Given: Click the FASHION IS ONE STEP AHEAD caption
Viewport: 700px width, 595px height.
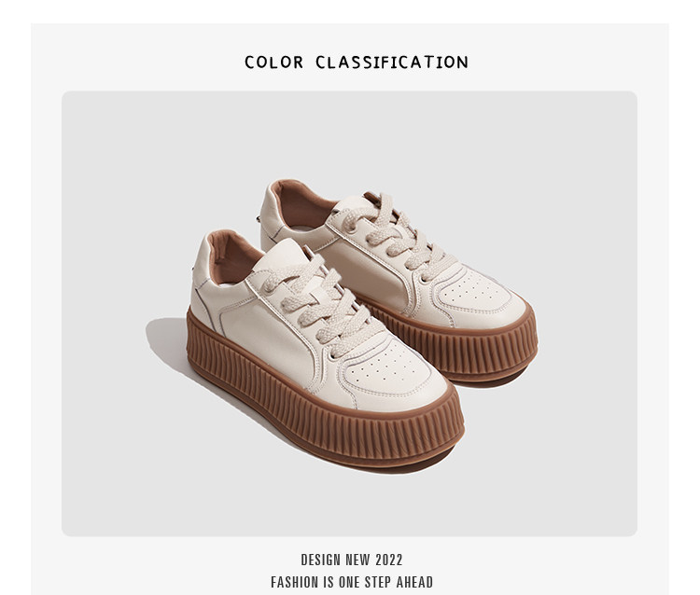Looking at the screenshot, I should click(x=352, y=582).
